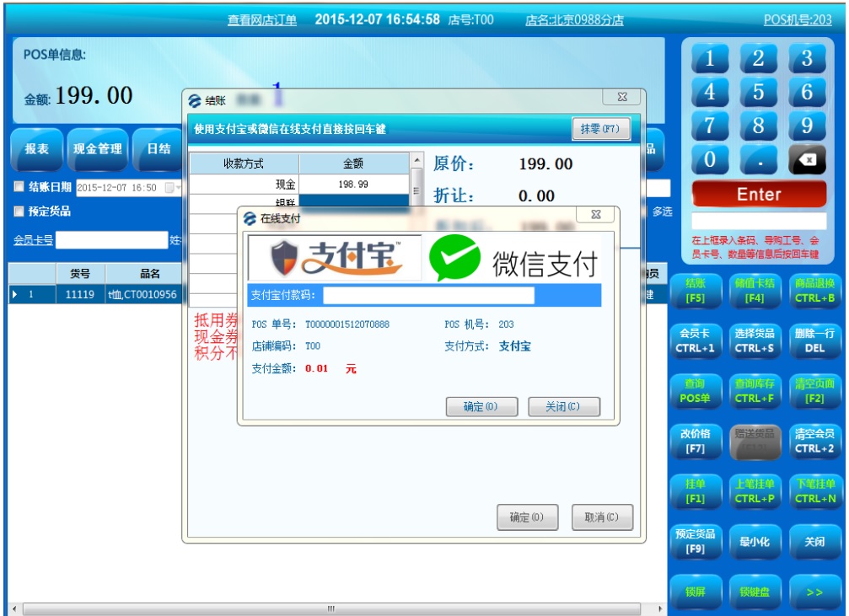Screen dimensions: 849x616
Task: Click the barcode input below Enter
Action: pos(759,221)
